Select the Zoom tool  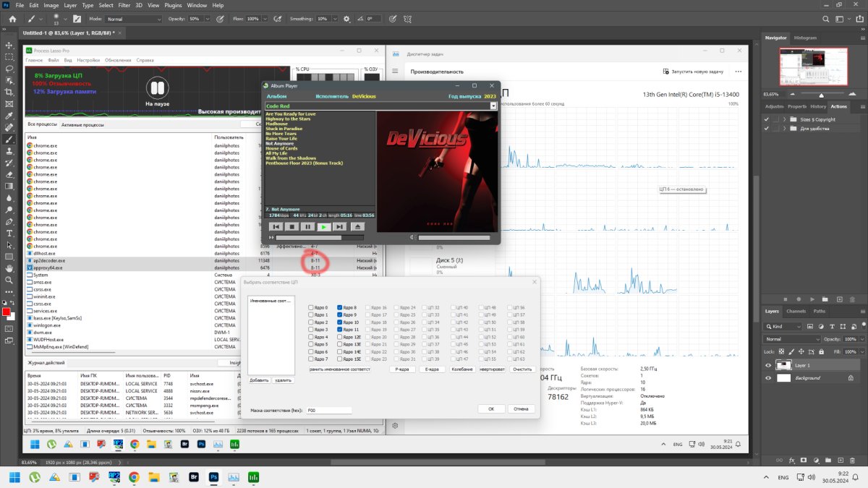click(x=9, y=279)
